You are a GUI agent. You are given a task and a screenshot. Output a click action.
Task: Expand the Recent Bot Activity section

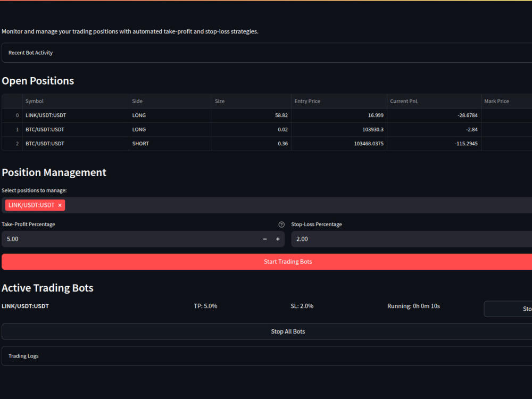[x=267, y=53]
